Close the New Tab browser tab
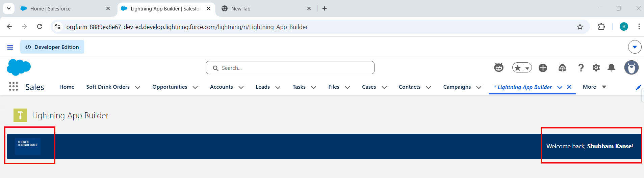The width and height of the screenshot is (644, 178). pyautogui.click(x=309, y=8)
